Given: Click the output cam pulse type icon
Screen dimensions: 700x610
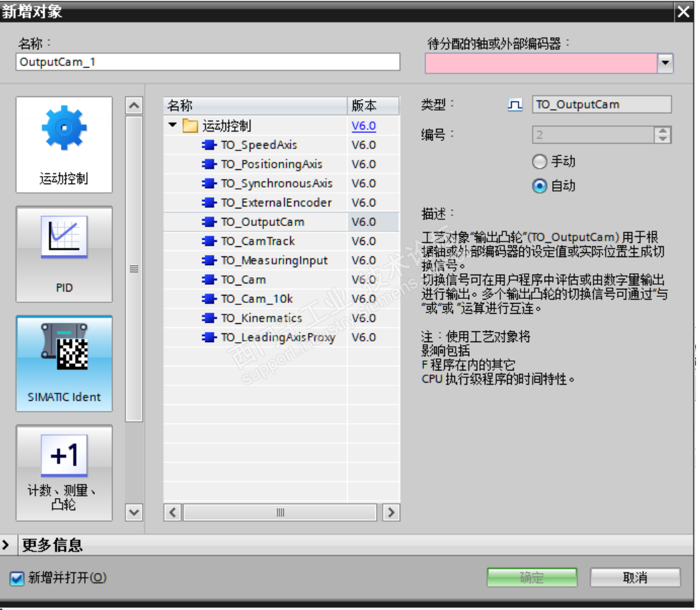Looking at the screenshot, I should [x=515, y=105].
